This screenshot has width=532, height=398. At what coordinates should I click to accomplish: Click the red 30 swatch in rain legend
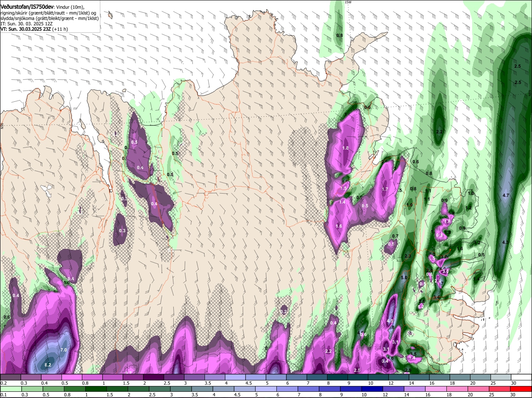coord(521,389)
